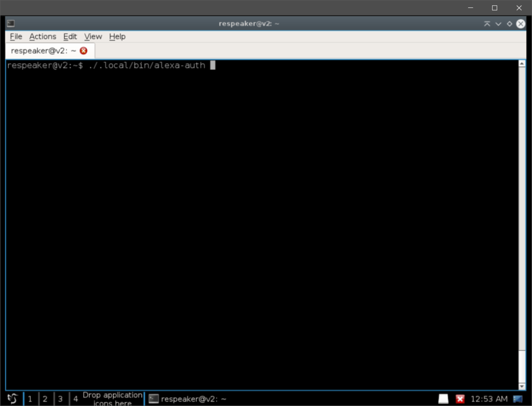The width and height of the screenshot is (532, 406).
Task: Open the View menu
Action: [93, 36]
